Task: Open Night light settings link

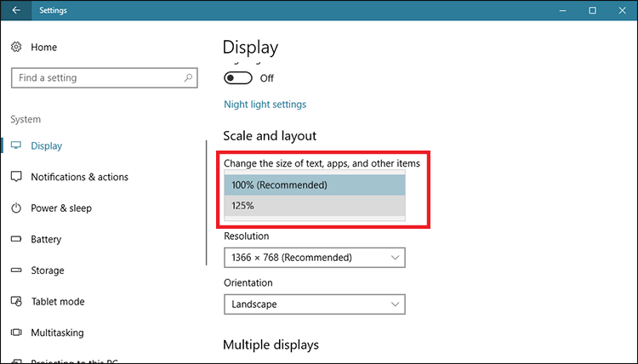Action: 265,105
